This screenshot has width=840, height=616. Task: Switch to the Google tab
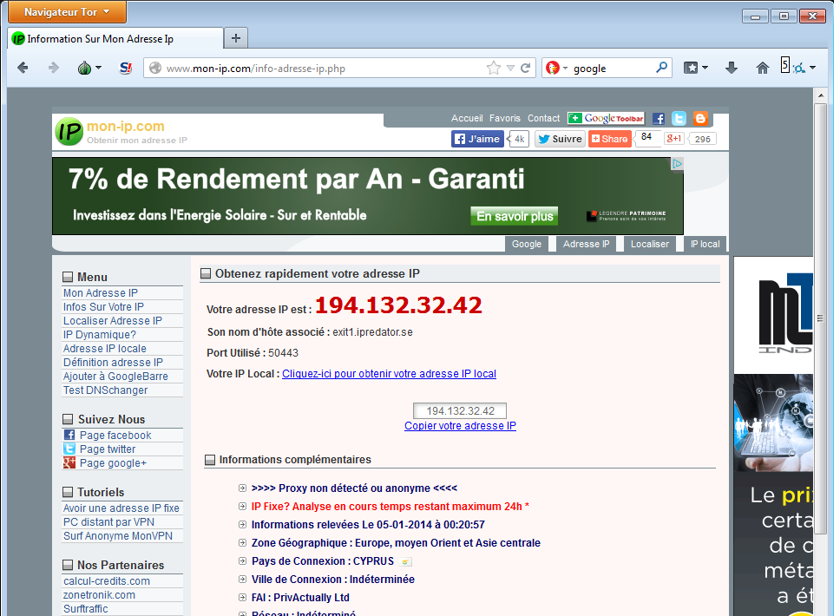point(527,245)
